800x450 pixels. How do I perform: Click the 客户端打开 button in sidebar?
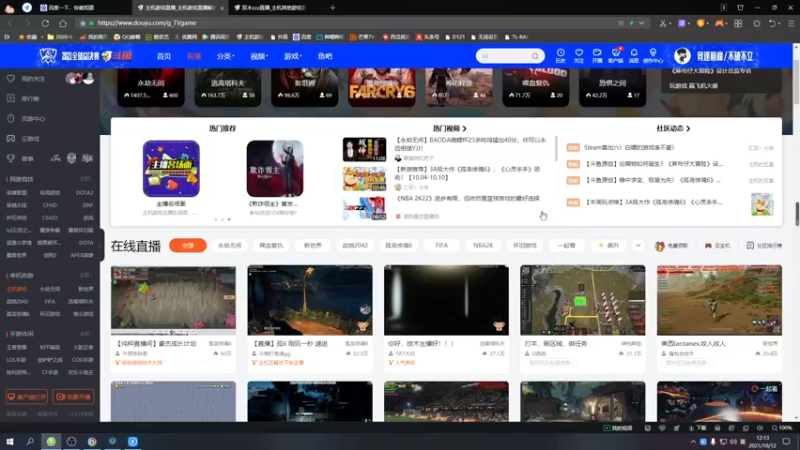coord(27,397)
